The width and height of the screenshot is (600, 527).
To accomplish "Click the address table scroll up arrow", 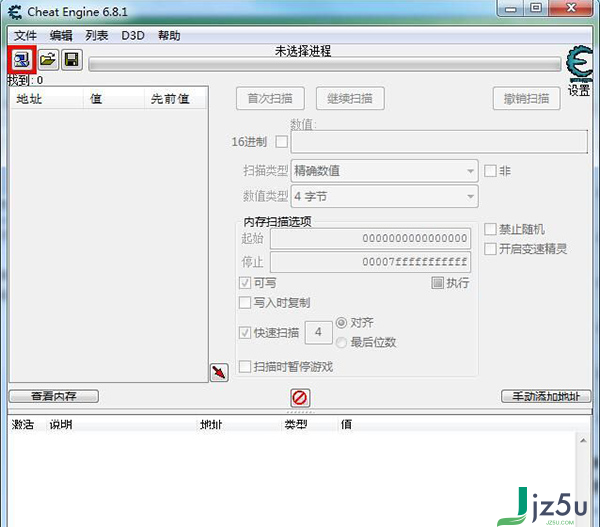I will pos(583,441).
